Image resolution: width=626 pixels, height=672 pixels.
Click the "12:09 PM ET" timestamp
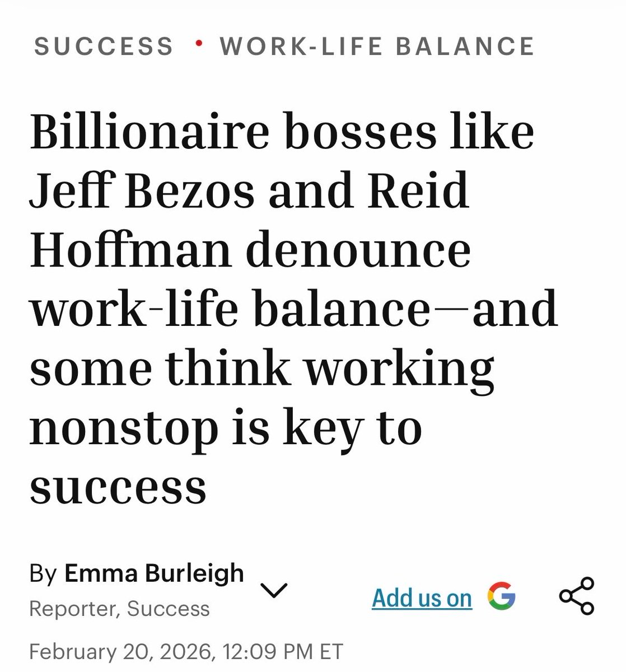pos(283,651)
